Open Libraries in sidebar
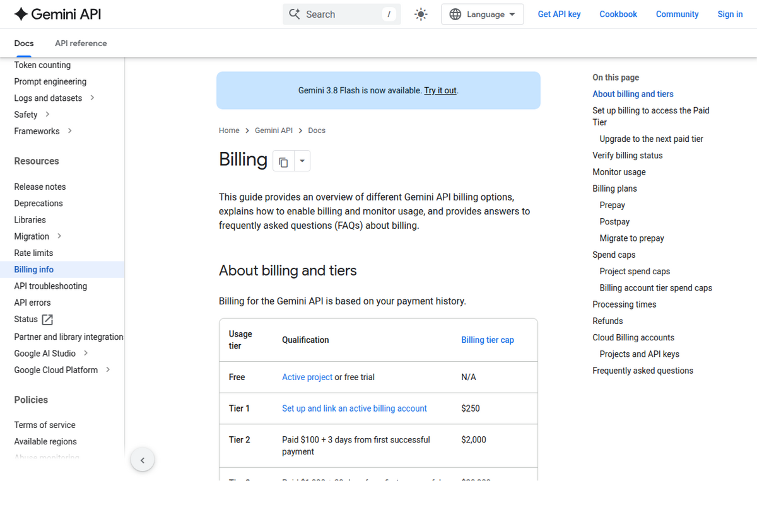757x532 pixels. (30, 219)
